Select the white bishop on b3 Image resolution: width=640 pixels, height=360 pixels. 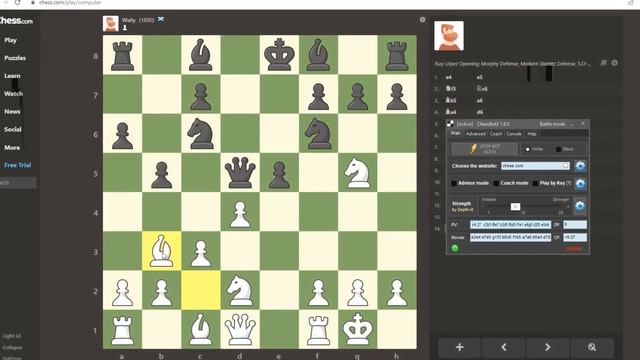click(161, 251)
